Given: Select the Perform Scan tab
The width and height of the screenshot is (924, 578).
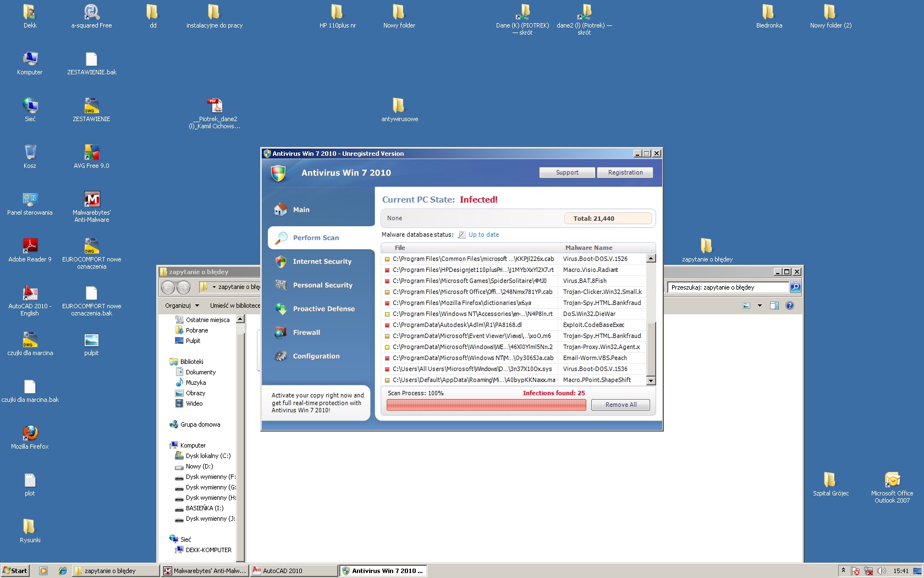Looking at the screenshot, I should 316,238.
